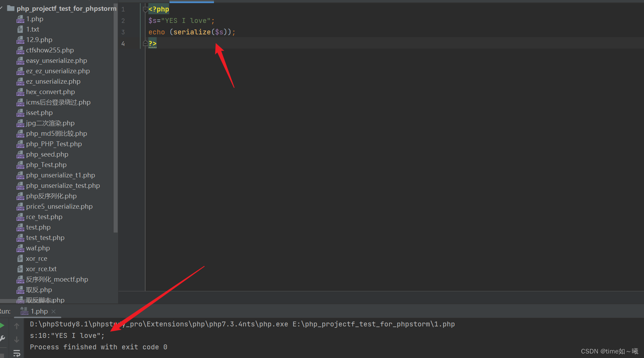Open hex_convert.php
Image resolution: width=644 pixels, height=358 pixels.
(50, 92)
